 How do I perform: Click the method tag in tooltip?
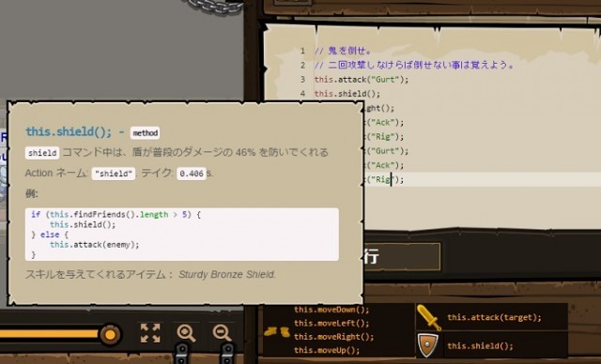145,133
